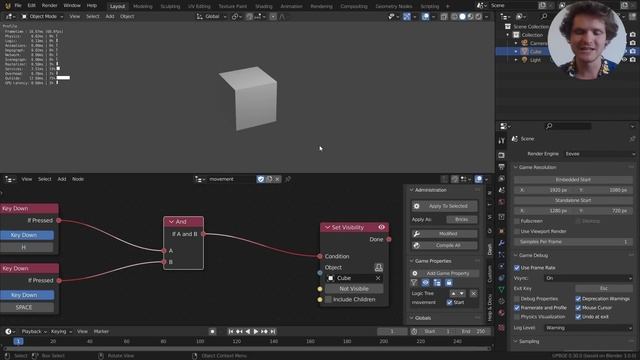This screenshot has height=360, width=640.
Task: Click the Compile All button
Action: click(444, 245)
